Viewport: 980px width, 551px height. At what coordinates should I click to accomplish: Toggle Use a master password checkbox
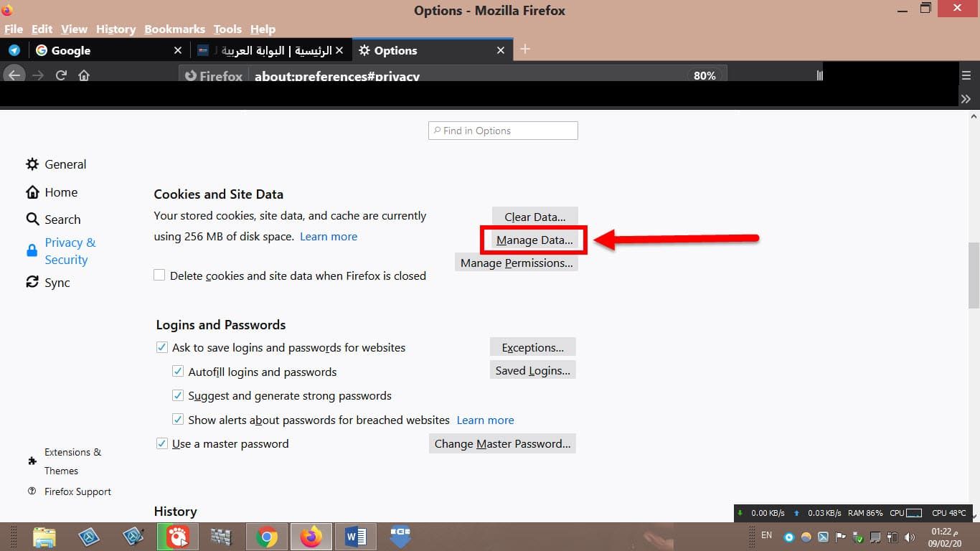161,443
